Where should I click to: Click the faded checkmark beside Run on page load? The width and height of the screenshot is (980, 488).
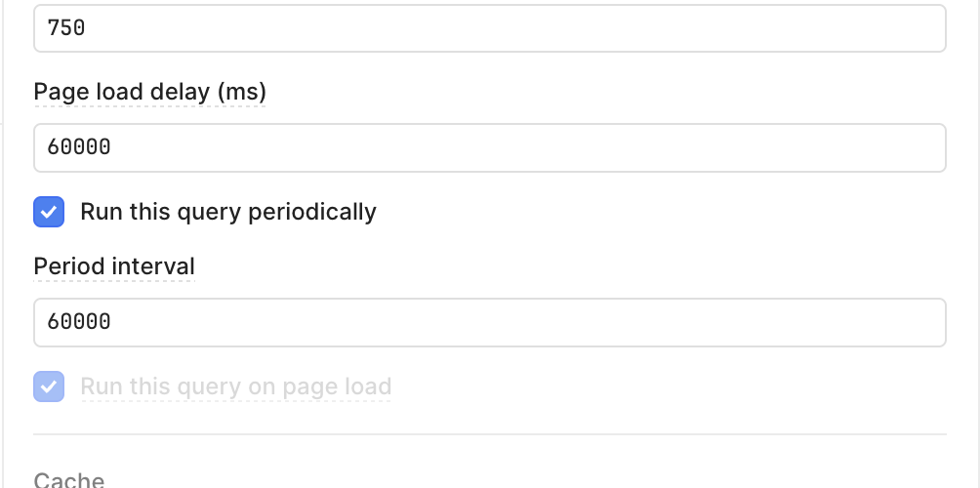(x=49, y=386)
